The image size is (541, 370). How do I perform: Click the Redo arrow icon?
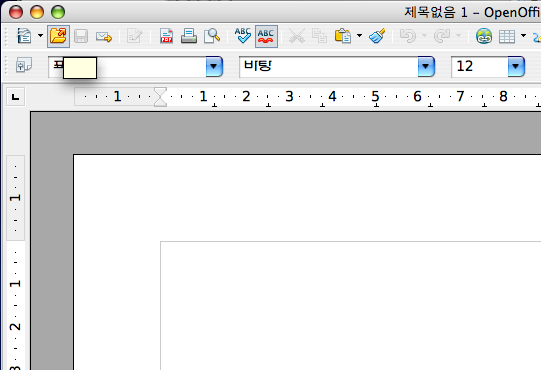tap(442, 36)
